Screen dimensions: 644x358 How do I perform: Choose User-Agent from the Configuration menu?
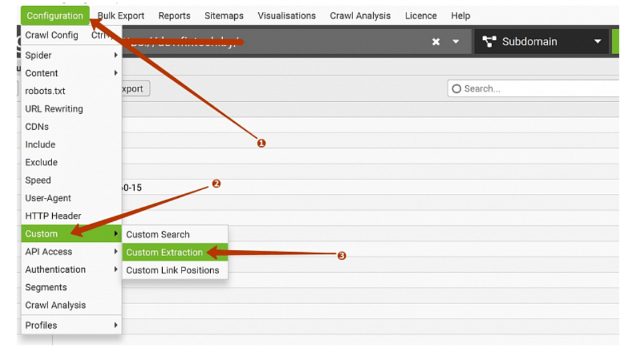point(48,198)
